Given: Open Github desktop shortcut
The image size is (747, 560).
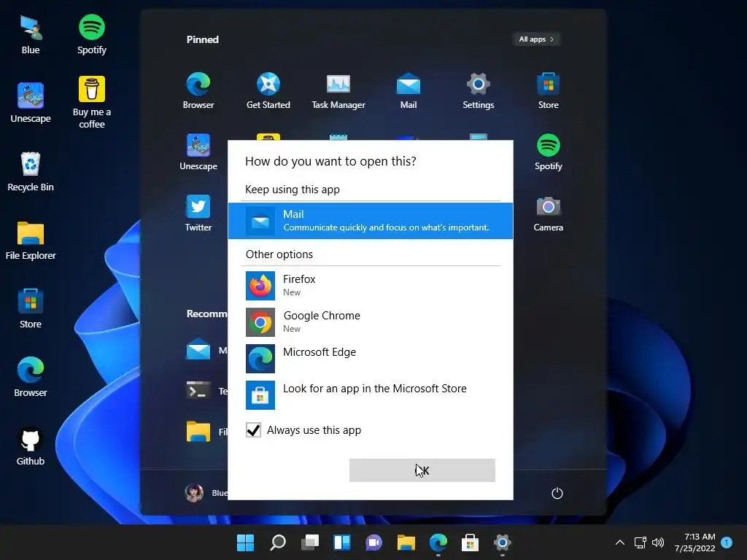Looking at the screenshot, I should click(31, 446).
